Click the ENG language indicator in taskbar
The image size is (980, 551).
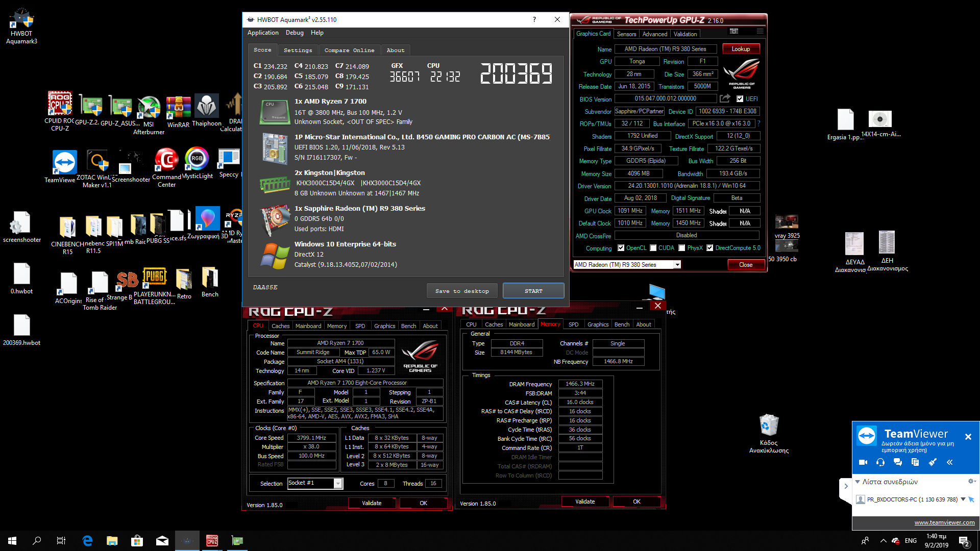[911, 541]
